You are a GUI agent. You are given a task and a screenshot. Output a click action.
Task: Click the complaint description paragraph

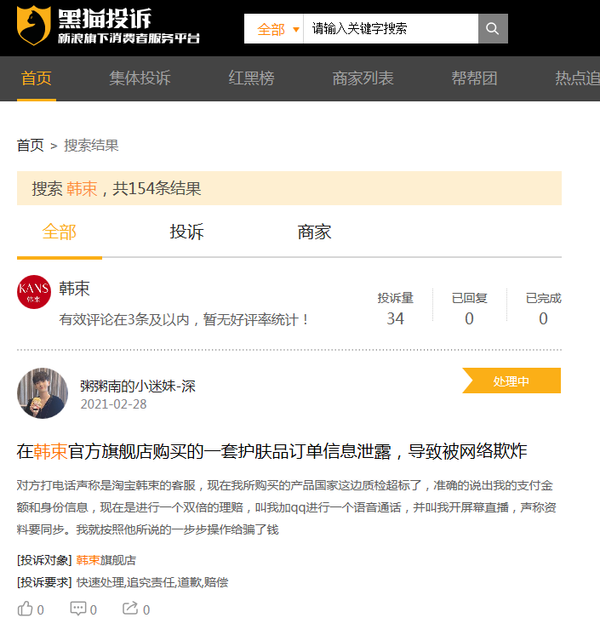click(286, 507)
